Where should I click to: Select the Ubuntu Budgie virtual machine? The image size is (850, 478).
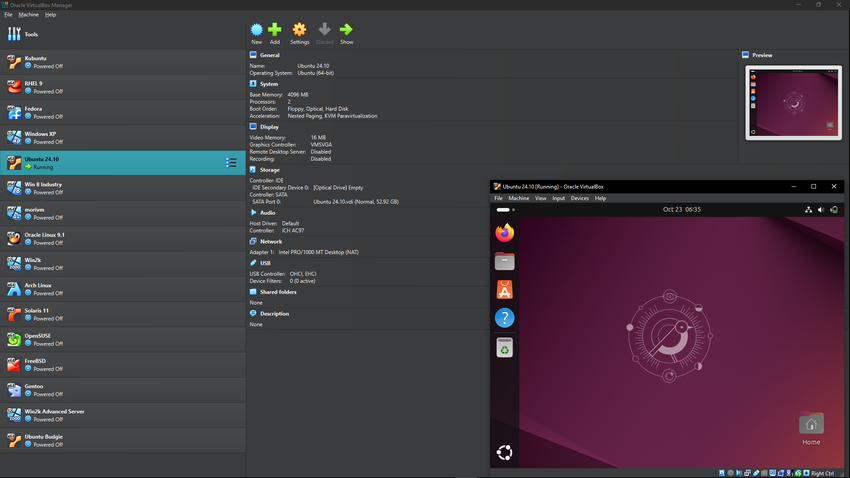pyautogui.click(x=123, y=440)
